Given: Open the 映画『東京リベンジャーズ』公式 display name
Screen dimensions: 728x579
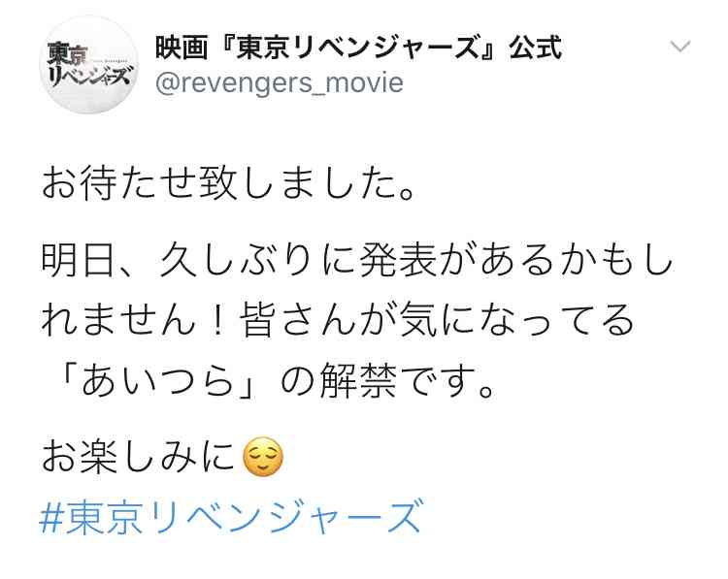Looking at the screenshot, I should point(358,48).
